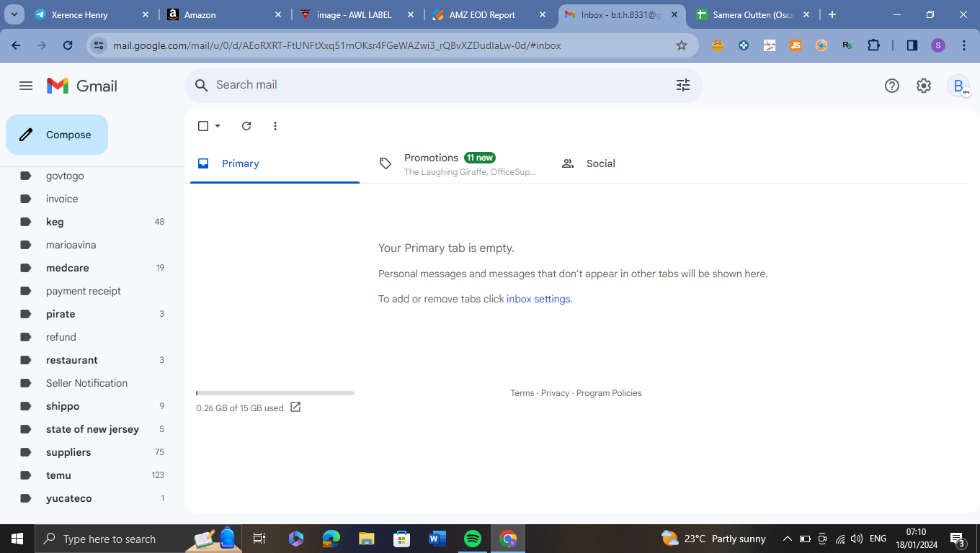Click the JS extension icon
Image resolution: width=980 pixels, height=553 pixels.
[796, 45]
